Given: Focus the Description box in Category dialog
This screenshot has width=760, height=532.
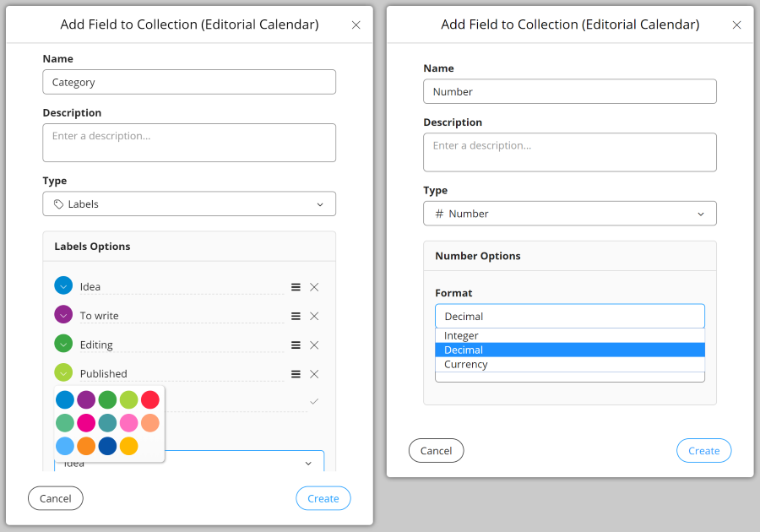Looking at the screenshot, I should point(189,143).
